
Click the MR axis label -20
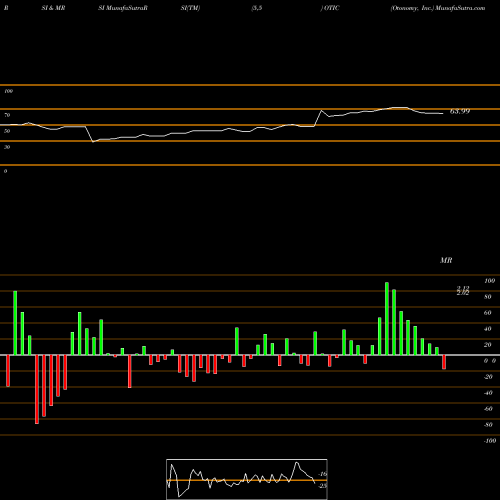coord(488,377)
